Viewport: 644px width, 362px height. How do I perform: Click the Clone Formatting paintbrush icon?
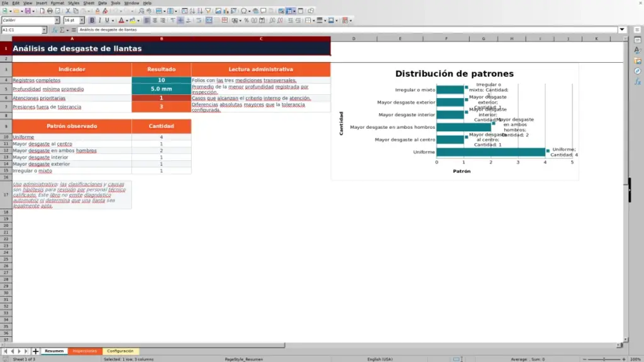(x=97, y=11)
